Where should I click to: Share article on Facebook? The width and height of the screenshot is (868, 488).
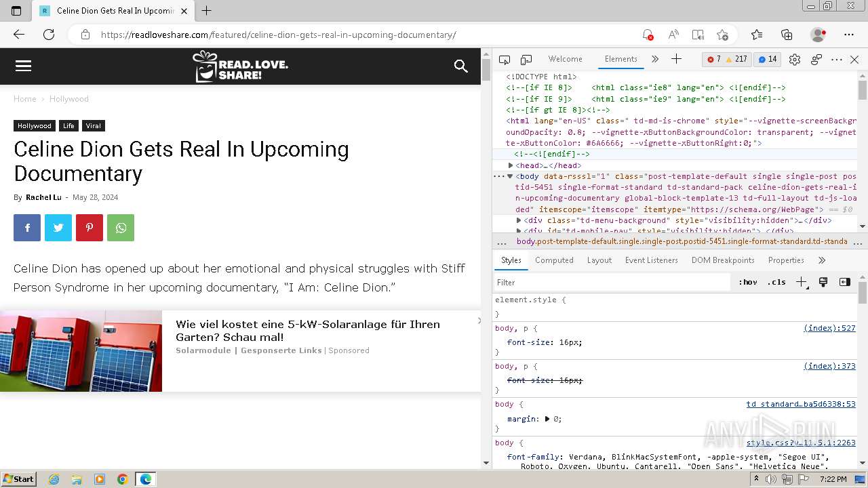point(27,228)
